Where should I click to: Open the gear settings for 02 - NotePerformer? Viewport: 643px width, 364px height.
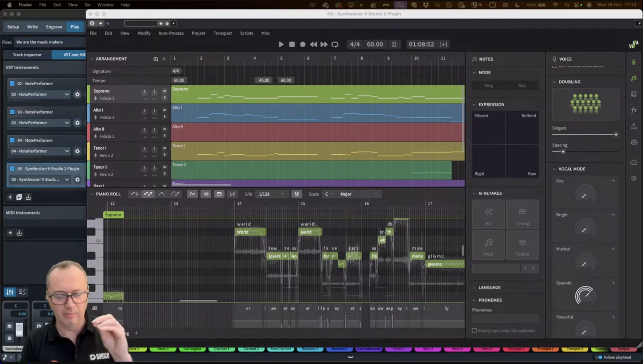click(x=77, y=94)
